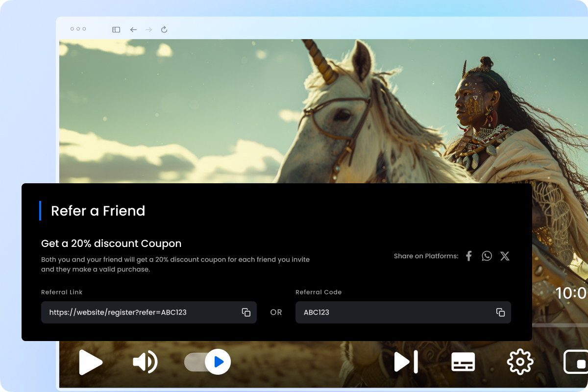Share referral on X
Viewport: 588px width, 392px height.
point(505,255)
